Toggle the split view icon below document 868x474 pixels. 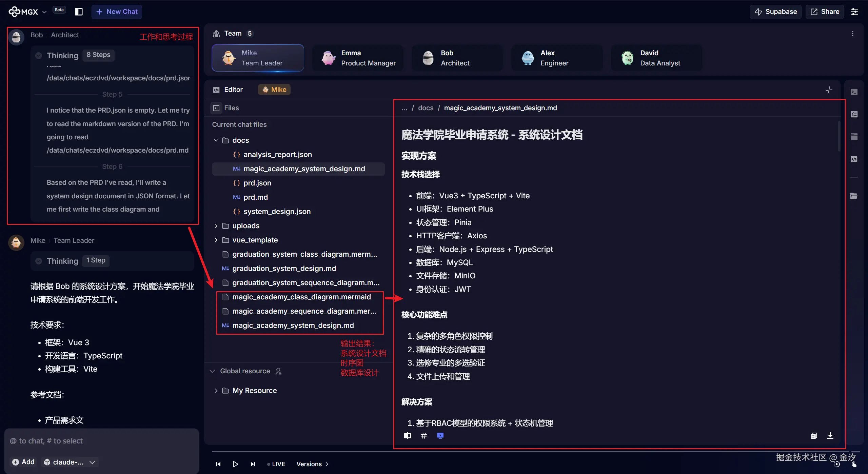408,436
